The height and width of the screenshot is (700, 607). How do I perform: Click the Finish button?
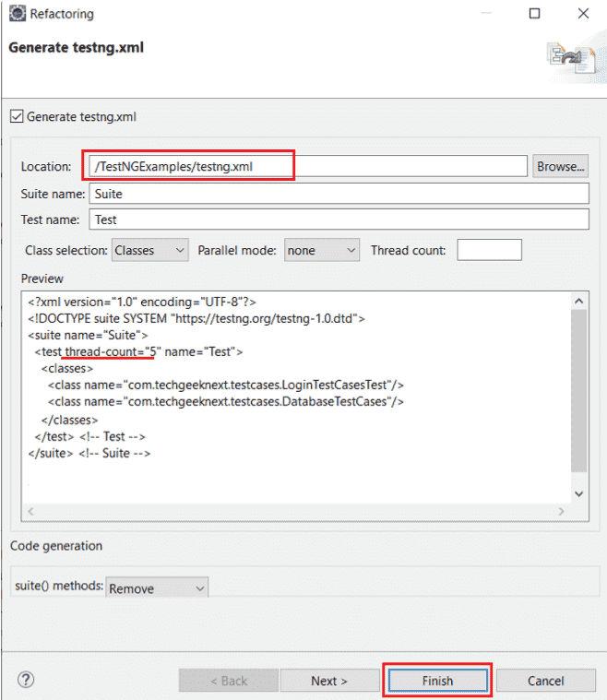click(x=437, y=681)
